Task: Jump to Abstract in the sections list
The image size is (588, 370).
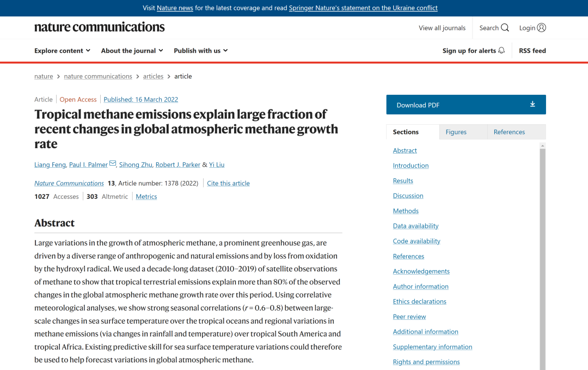Action: pyautogui.click(x=405, y=150)
